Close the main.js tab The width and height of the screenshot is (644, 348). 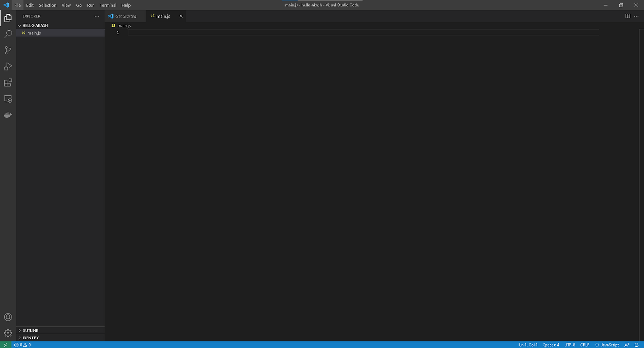click(181, 16)
